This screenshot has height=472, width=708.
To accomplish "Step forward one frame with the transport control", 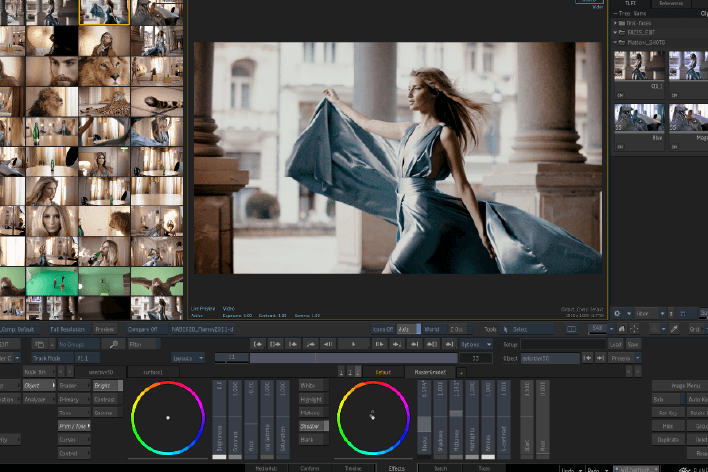I will (x=379, y=344).
